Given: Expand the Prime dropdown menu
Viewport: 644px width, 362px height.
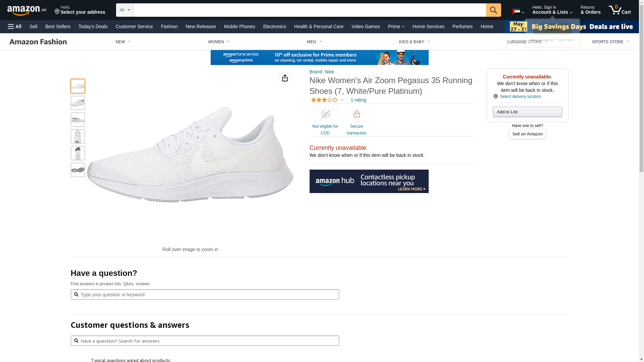Looking at the screenshot, I should pyautogui.click(x=396, y=26).
